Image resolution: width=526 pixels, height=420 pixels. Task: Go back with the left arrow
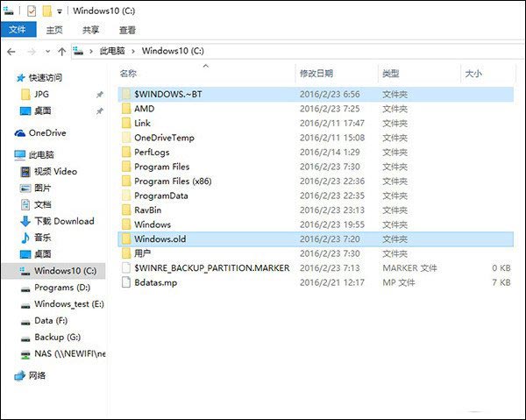click(11, 52)
